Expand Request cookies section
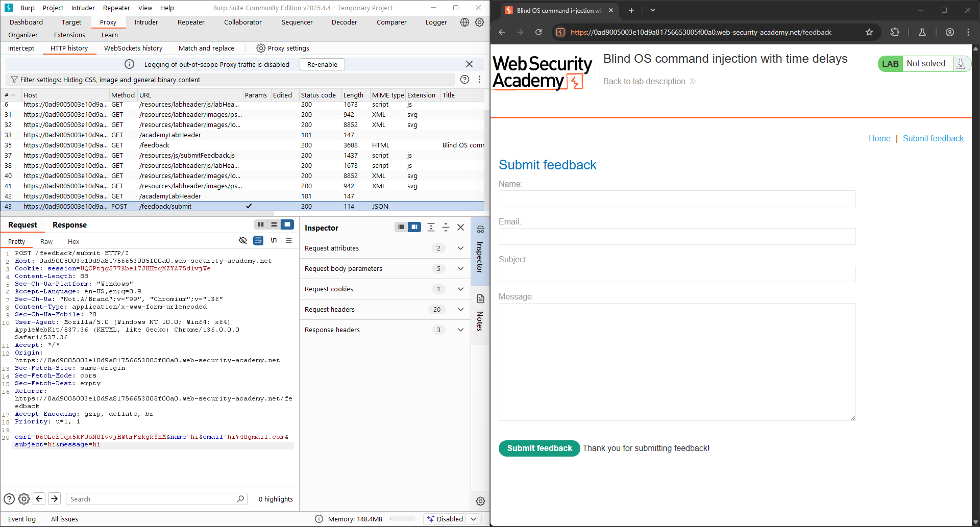The width and height of the screenshot is (980, 527). (460, 289)
